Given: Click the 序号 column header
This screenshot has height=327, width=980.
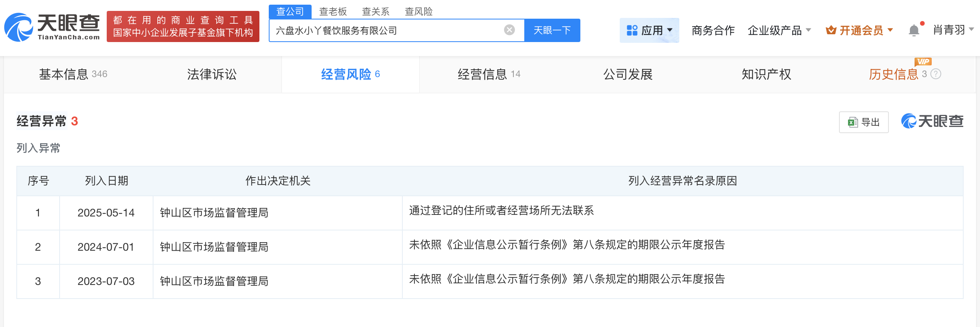Looking at the screenshot, I should coord(38,181).
